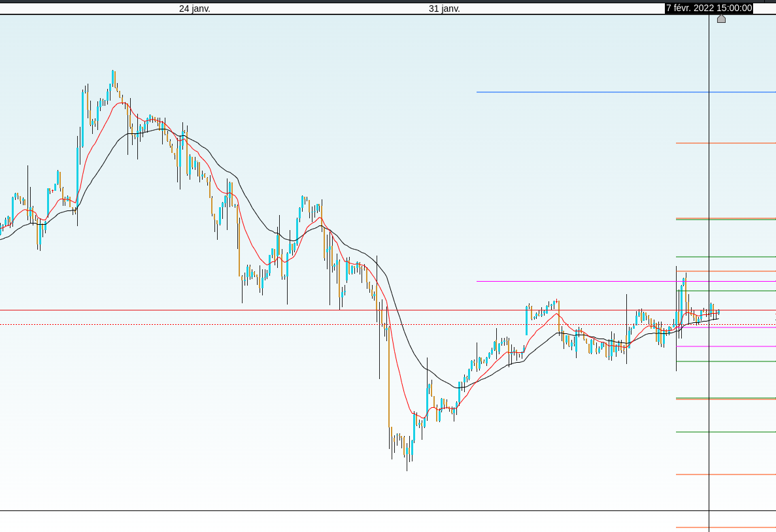Select the dotted red horizontal line
The width and height of the screenshot is (776, 532).
point(388,325)
